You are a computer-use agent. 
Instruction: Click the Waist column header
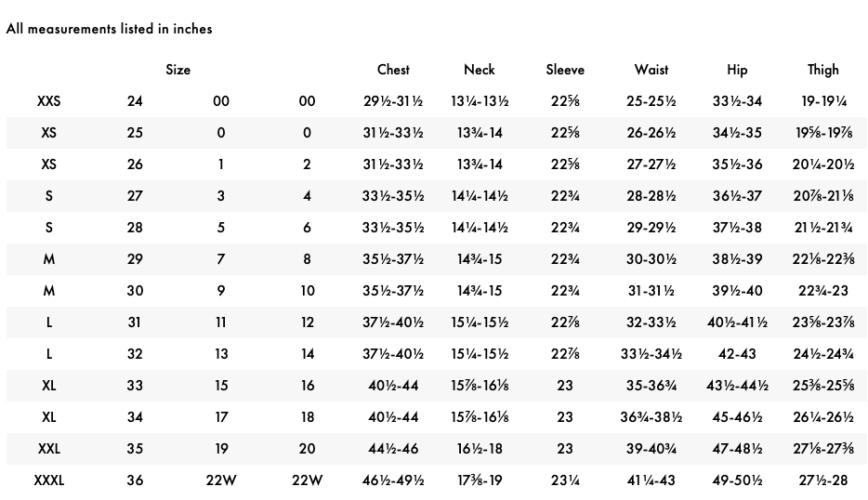tap(651, 70)
